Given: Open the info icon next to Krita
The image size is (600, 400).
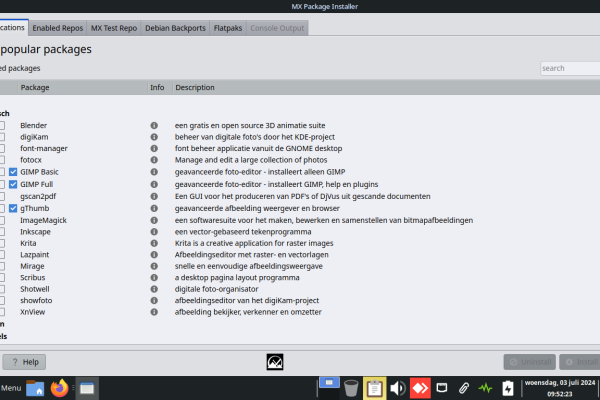Looking at the screenshot, I should (x=154, y=243).
